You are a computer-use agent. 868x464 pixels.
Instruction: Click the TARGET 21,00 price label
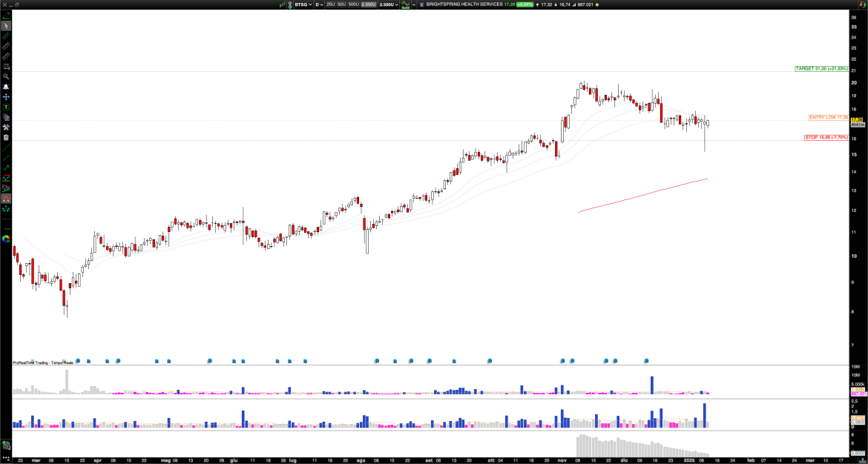(x=820, y=67)
